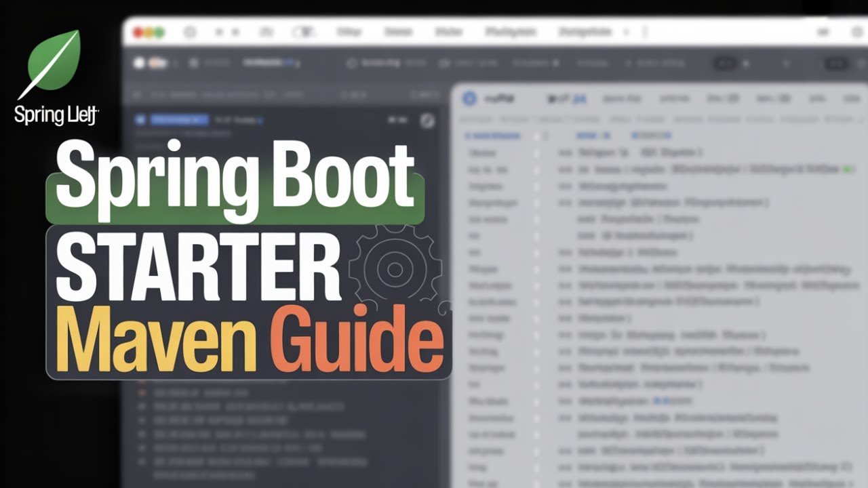Click the "Spring Boot" title text
Screen dimensions: 868x488
click(235, 180)
